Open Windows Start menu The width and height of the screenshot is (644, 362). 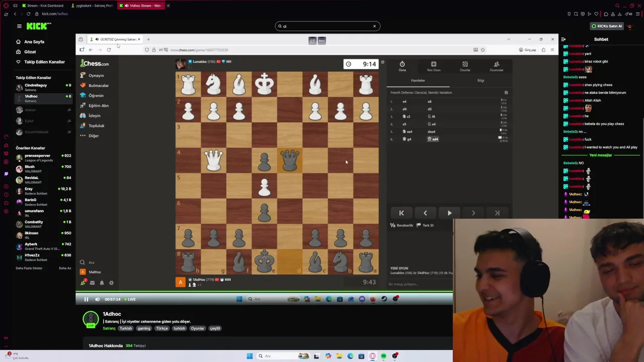pyautogui.click(x=250, y=356)
